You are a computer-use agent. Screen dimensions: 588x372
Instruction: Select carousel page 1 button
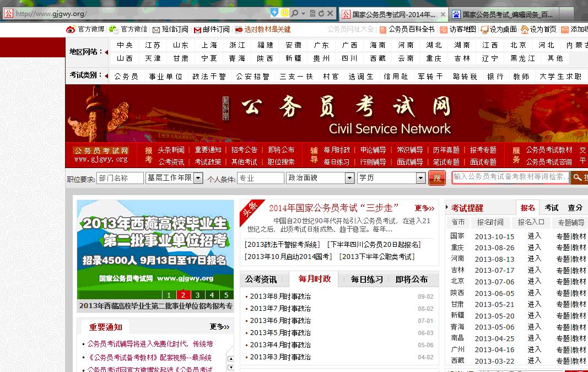(x=169, y=295)
